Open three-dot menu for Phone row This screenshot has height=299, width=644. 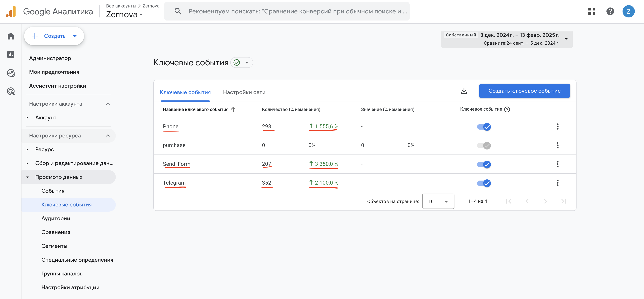[x=558, y=127]
